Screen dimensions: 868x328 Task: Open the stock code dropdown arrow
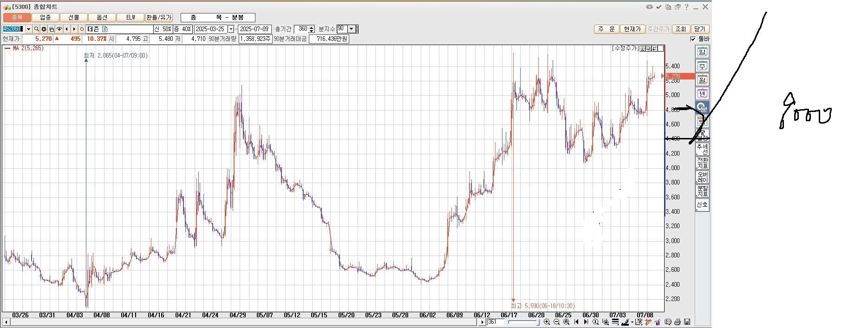coord(28,29)
